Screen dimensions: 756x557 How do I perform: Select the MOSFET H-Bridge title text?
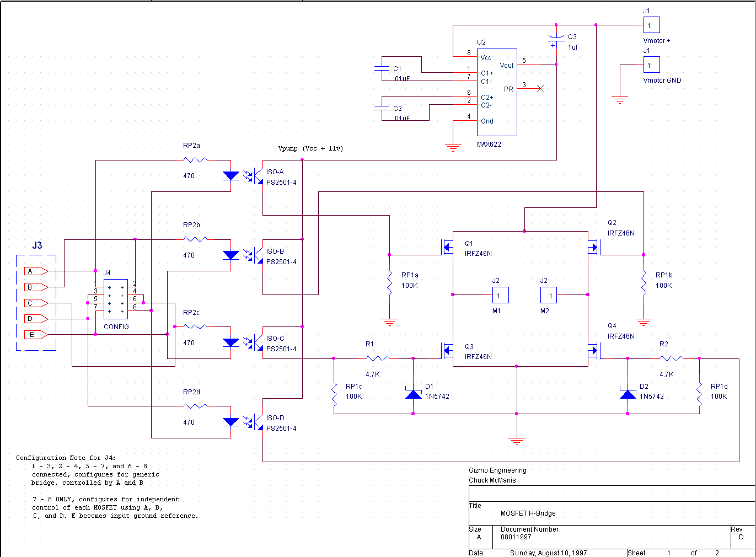(x=528, y=513)
